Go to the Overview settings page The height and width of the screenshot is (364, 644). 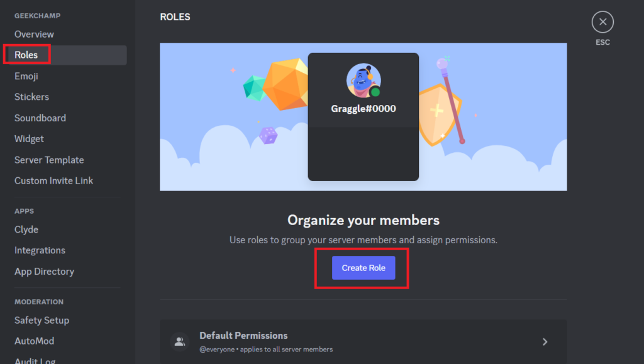[x=34, y=34]
